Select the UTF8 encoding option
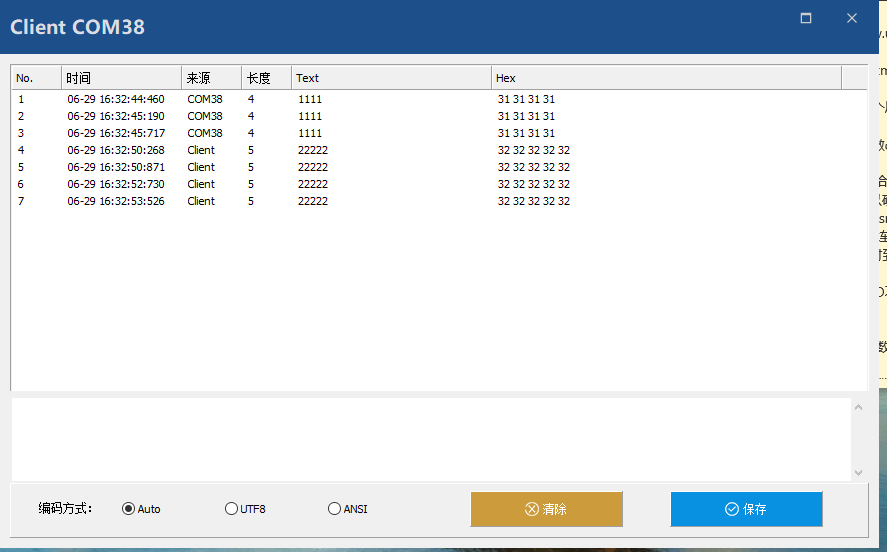Image resolution: width=887 pixels, height=552 pixels. (232, 509)
